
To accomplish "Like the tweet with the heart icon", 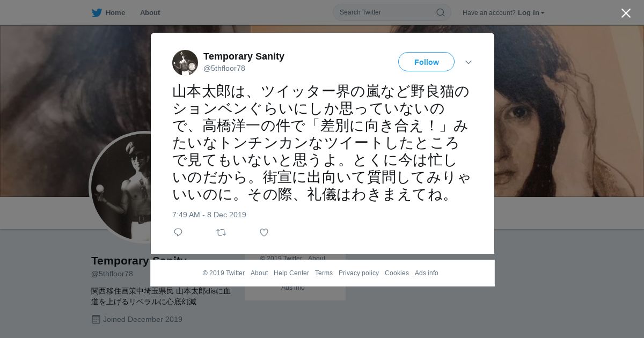I will [x=264, y=232].
